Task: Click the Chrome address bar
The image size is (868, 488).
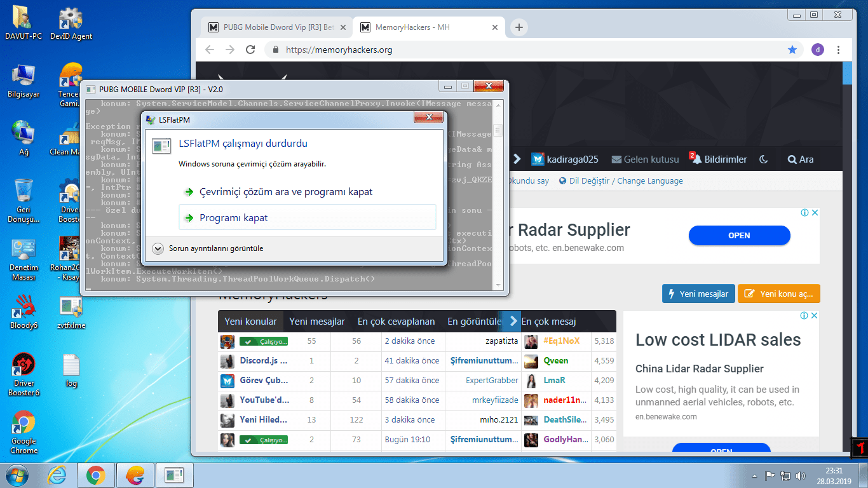Action: click(x=531, y=50)
